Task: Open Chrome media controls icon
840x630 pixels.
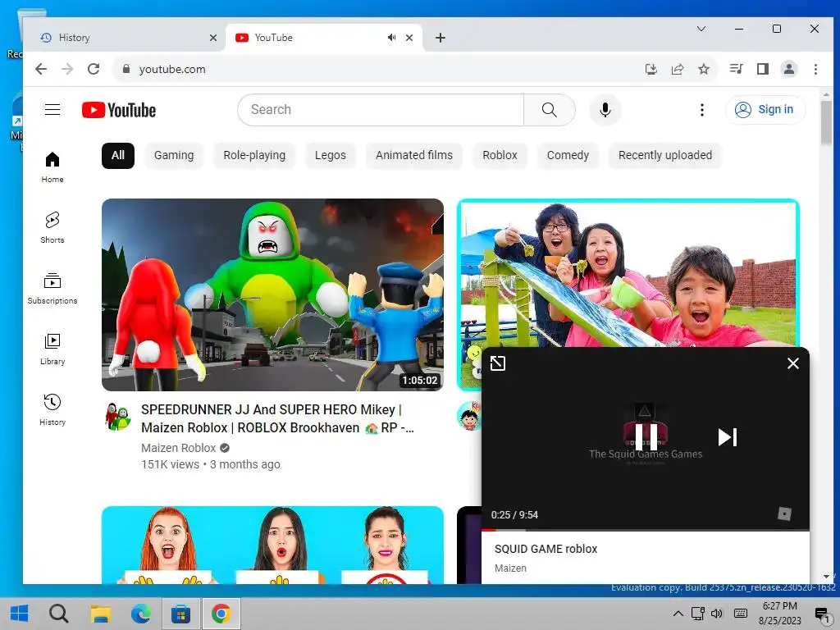Action: (736, 69)
